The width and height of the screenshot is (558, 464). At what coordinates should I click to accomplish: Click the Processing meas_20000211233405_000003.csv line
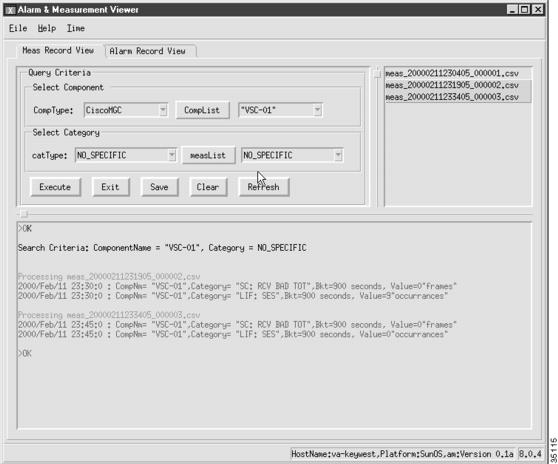(x=109, y=315)
